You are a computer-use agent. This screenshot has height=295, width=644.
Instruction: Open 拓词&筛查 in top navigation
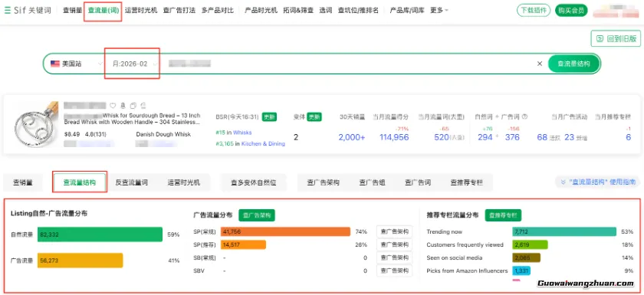tap(298, 11)
